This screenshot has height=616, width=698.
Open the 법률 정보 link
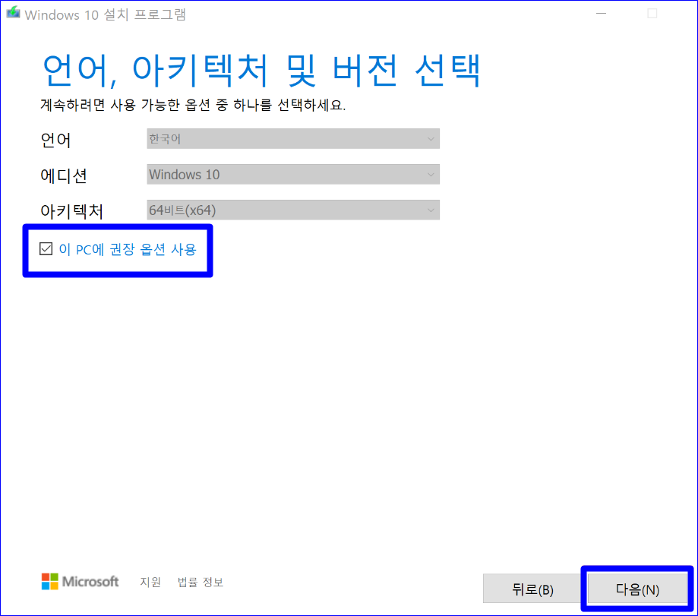(x=201, y=582)
